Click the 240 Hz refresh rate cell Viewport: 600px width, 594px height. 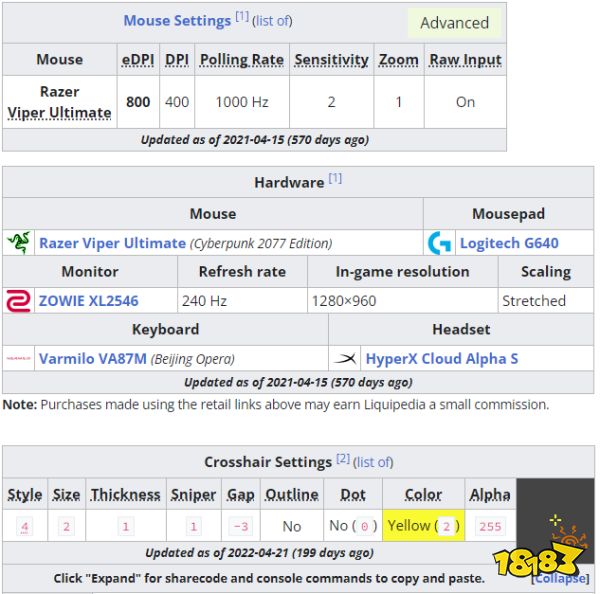click(243, 301)
